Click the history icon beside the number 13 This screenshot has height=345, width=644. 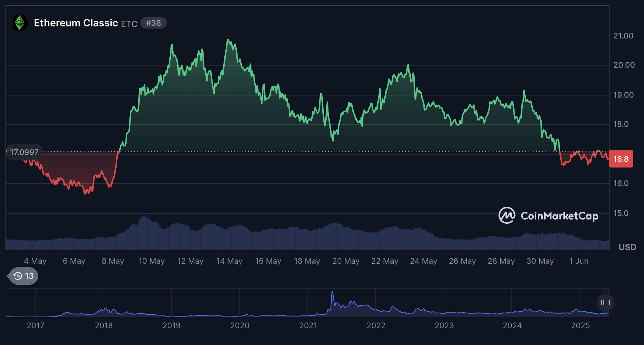coord(17,276)
